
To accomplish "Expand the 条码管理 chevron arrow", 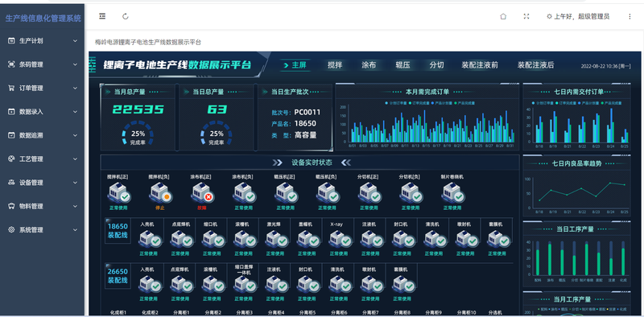I will tap(75, 64).
